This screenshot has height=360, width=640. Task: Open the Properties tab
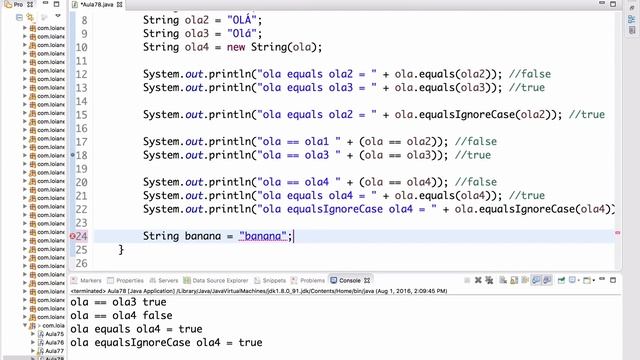pyautogui.click(x=125, y=280)
